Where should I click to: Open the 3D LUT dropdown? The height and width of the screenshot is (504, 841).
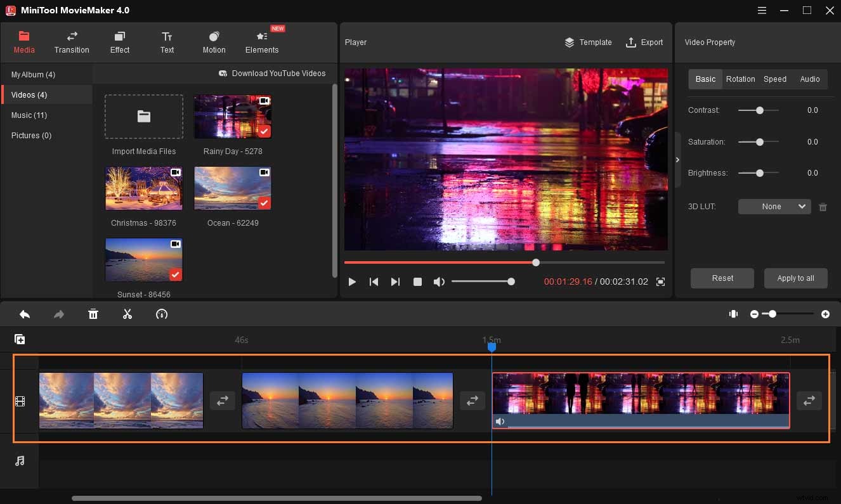(x=774, y=206)
